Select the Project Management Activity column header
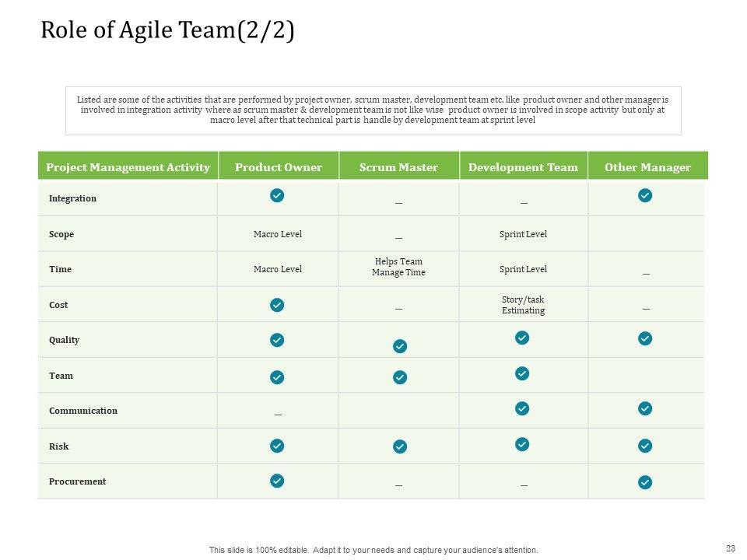The height and width of the screenshot is (560, 747). (x=128, y=167)
